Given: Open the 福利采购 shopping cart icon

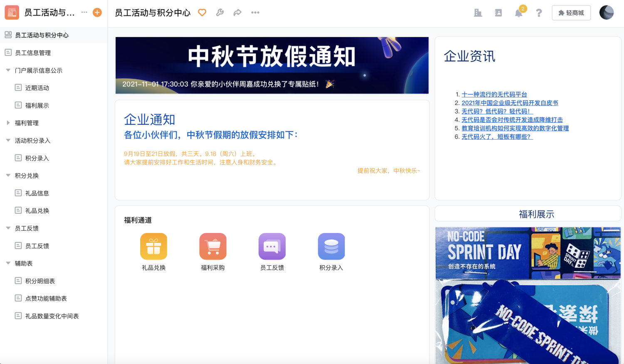Looking at the screenshot, I should (x=213, y=246).
